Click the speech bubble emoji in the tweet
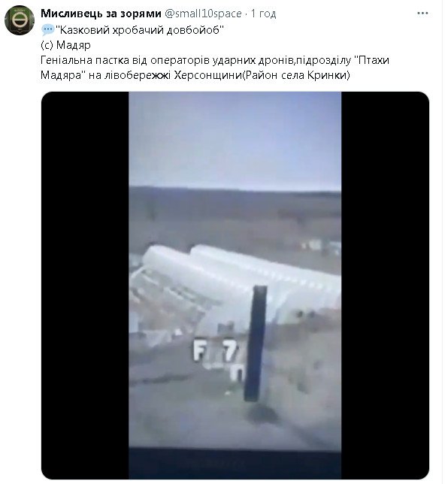The height and width of the screenshot is (484, 448). pos(48,30)
